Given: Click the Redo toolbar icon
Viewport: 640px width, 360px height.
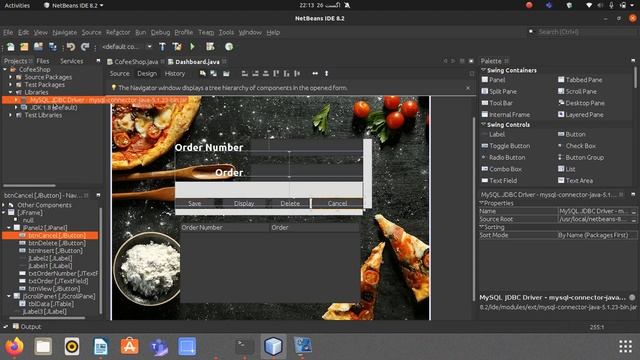Looking at the screenshot, I should (85, 47).
